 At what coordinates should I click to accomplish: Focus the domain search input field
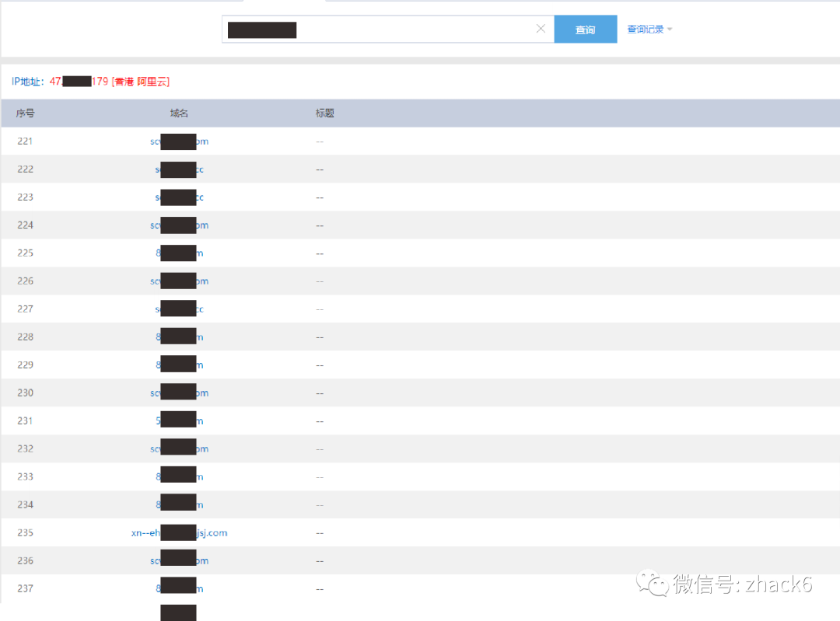pos(388,30)
